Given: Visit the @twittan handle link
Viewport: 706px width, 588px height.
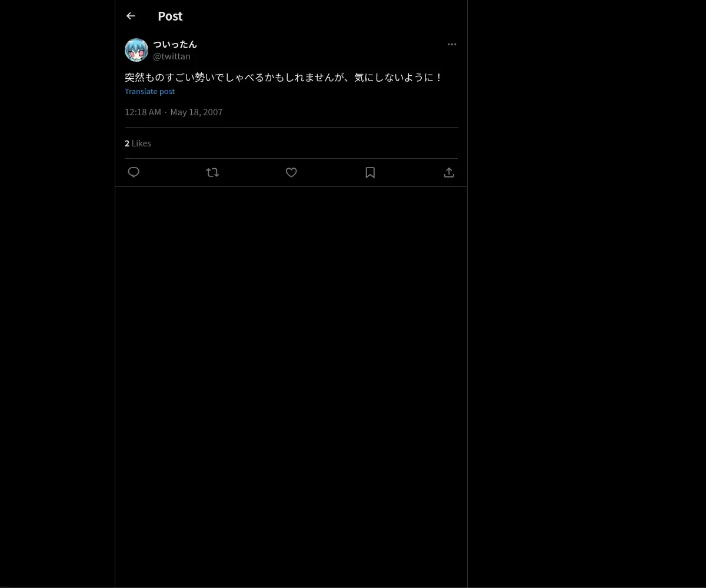Looking at the screenshot, I should pos(172,56).
